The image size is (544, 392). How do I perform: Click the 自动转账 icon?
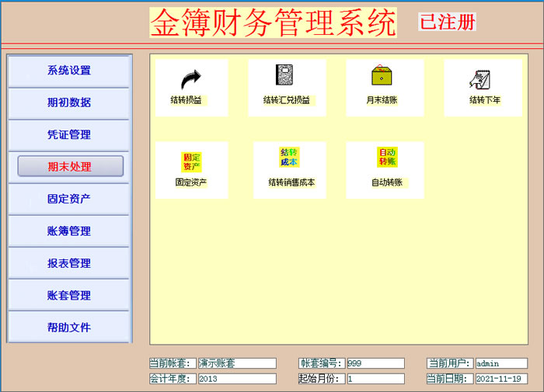tap(387, 157)
